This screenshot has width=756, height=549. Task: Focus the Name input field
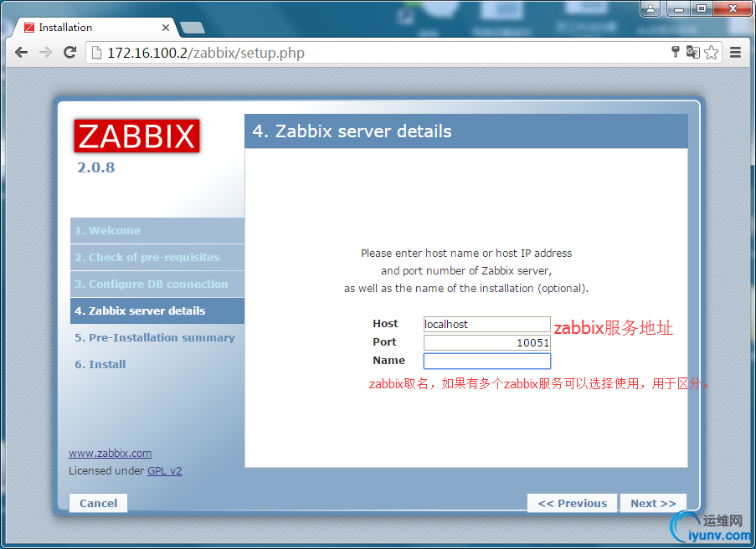coord(487,361)
